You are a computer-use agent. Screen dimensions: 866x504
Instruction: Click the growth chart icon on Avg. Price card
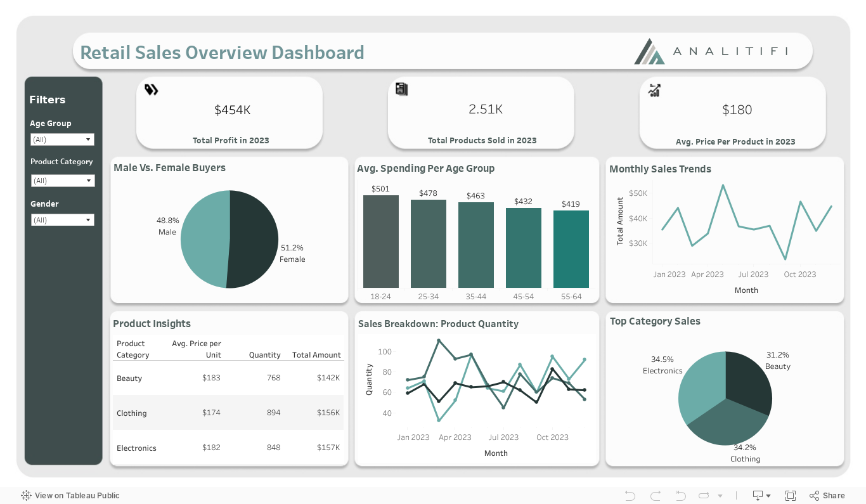tap(654, 90)
